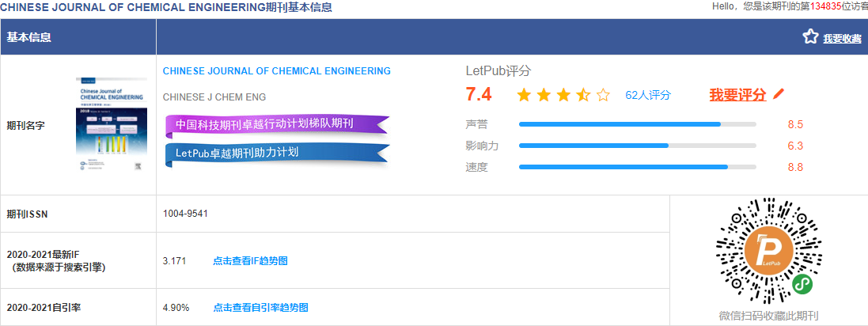Click the pencil icon beside 我要评分
868x326 pixels.
[779, 94]
